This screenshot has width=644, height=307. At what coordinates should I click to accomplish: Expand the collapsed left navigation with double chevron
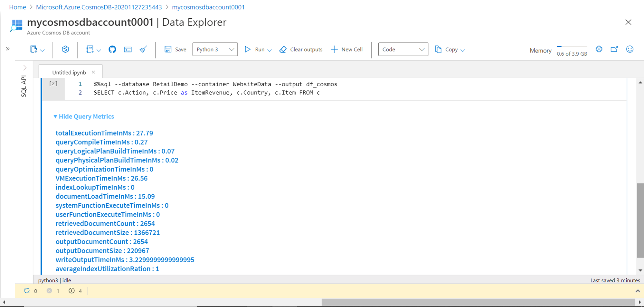pos(8,49)
